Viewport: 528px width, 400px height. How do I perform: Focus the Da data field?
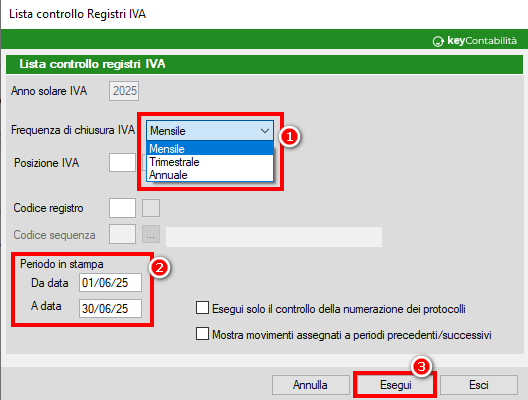(110, 282)
